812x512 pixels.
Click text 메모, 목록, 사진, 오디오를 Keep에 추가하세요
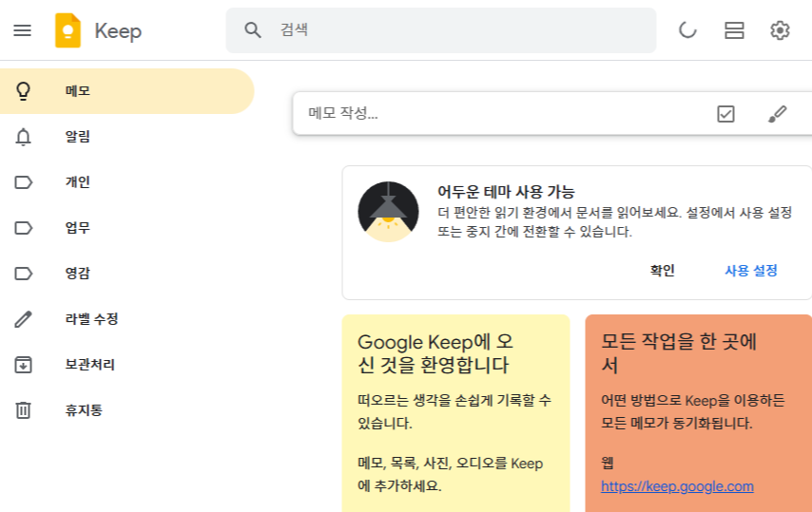pos(450,475)
